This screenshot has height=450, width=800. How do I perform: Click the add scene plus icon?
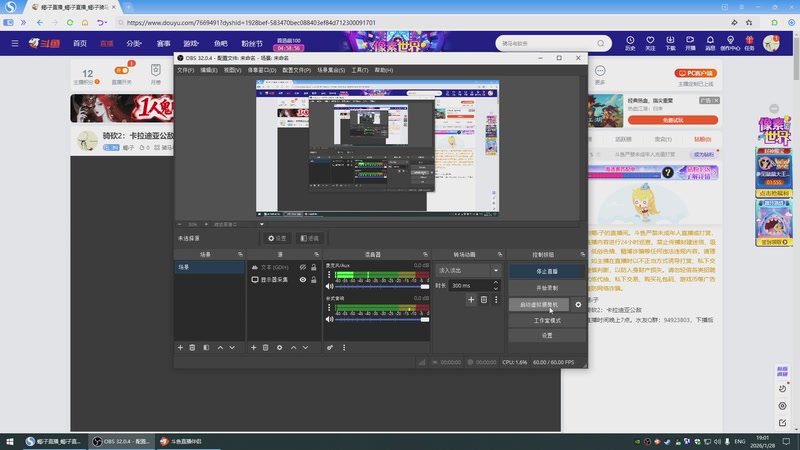(x=180, y=347)
